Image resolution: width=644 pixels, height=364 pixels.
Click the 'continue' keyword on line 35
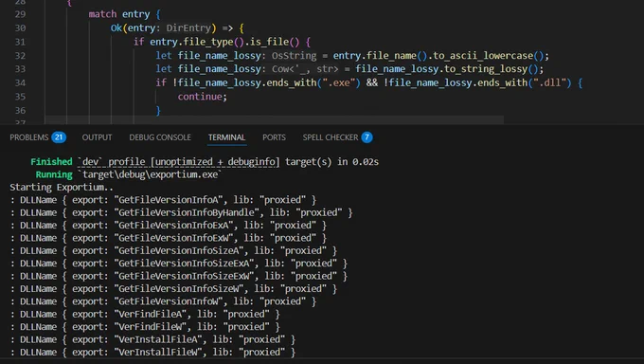click(200, 97)
